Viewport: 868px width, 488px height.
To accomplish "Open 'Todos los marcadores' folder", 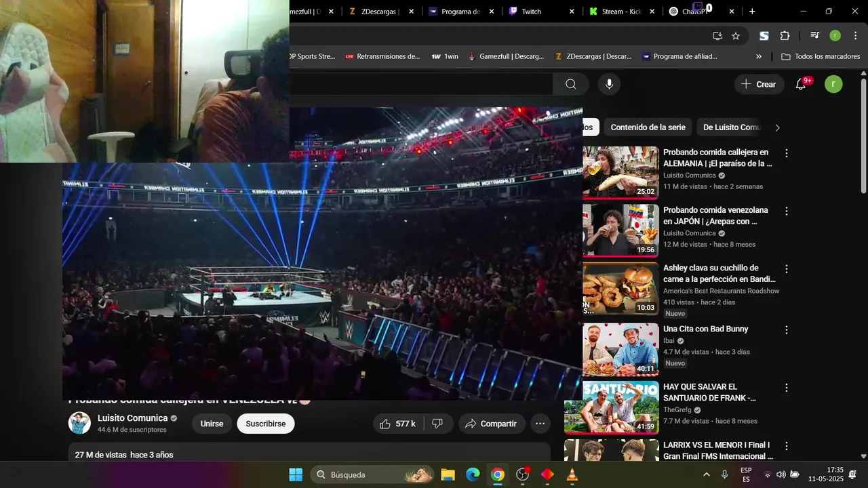I will click(x=821, y=56).
